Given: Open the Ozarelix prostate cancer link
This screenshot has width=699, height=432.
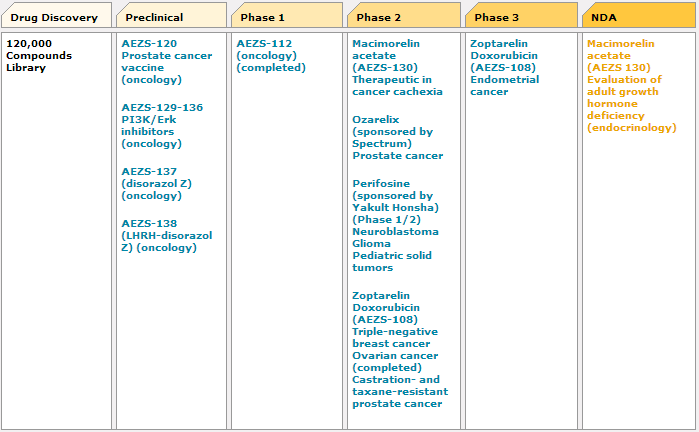Looking at the screenshot, I should pyautogui.click(x=397, y=137).
